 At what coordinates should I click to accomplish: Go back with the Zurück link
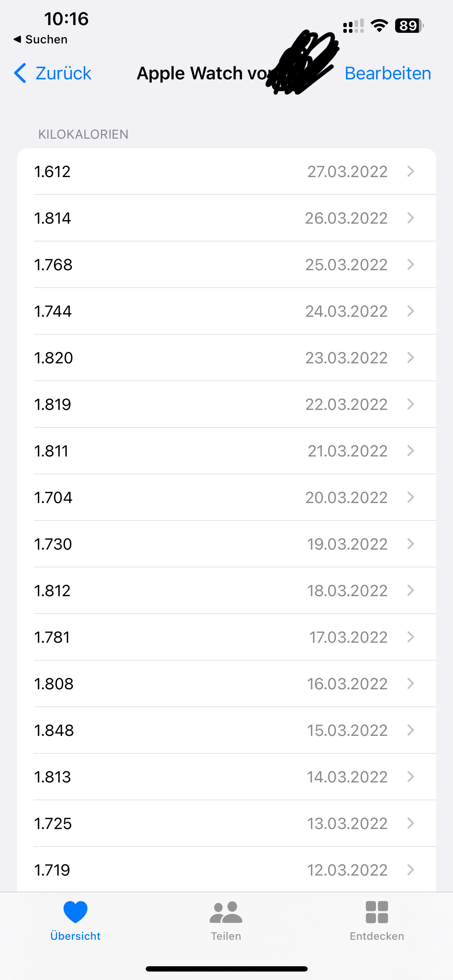pos(63,73)
